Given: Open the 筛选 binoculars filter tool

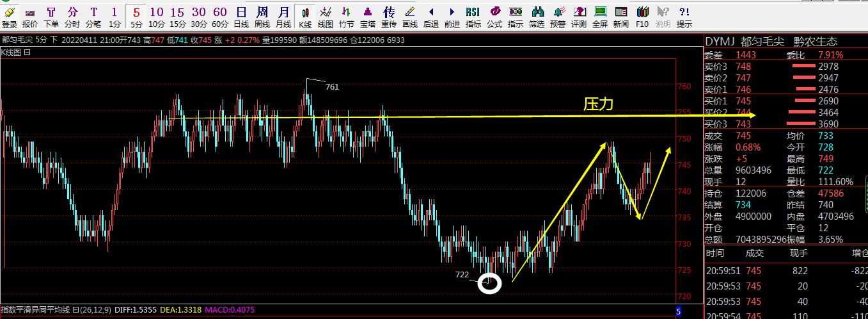Looking at the screenshot, I should click(537, 17).
